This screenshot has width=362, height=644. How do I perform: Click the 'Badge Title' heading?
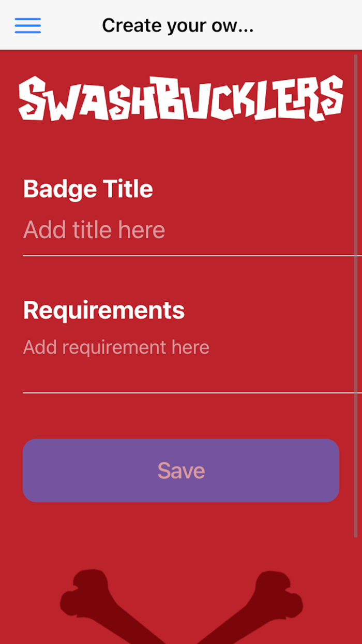pyautogui.click(x=88, y=189)
